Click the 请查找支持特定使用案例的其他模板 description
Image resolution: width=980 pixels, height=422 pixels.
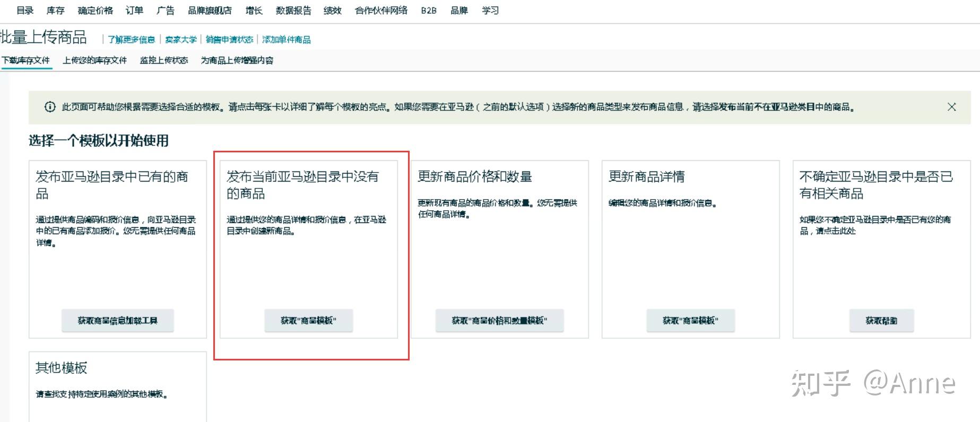(102, 394)
